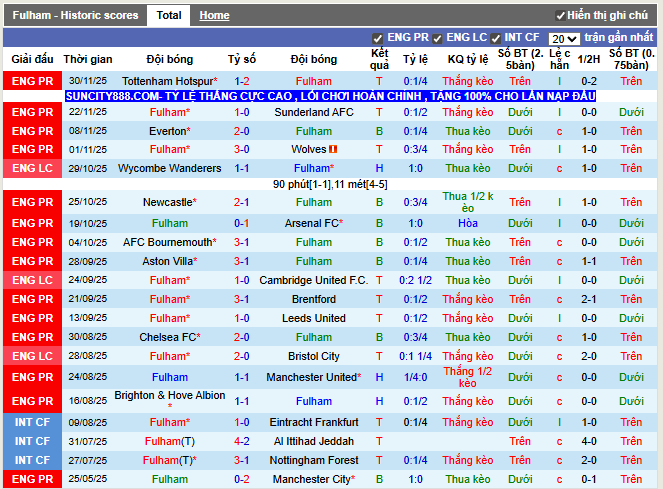Image resolution: width=663 pixels, height=489 pixels.
Task: Click the 3-0 score against Wolves
Action: click(242, 149)
